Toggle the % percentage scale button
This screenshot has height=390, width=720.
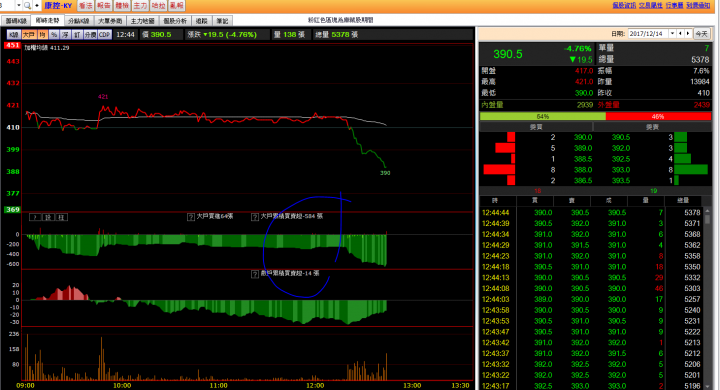[x=54, y=34]
